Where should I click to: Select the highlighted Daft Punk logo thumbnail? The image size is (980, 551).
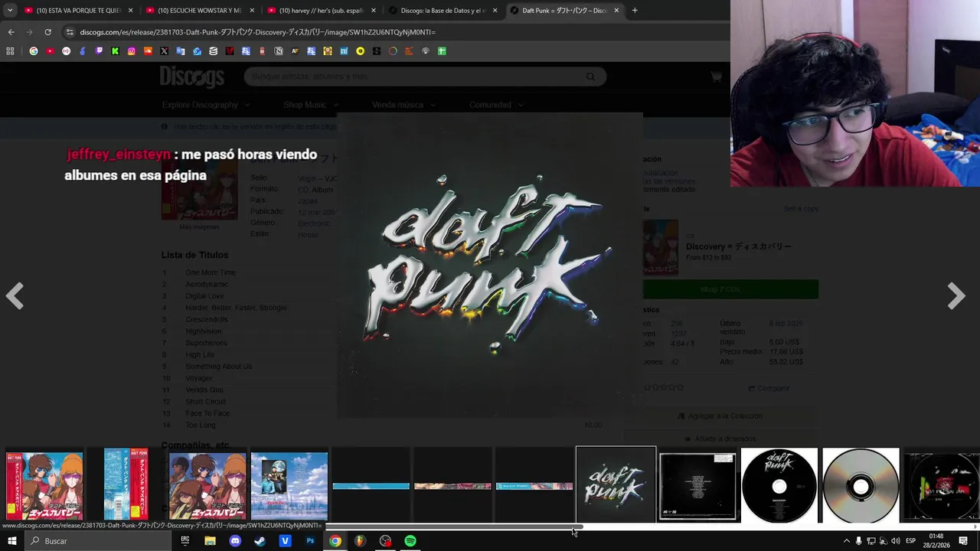(x=616, y=484)
